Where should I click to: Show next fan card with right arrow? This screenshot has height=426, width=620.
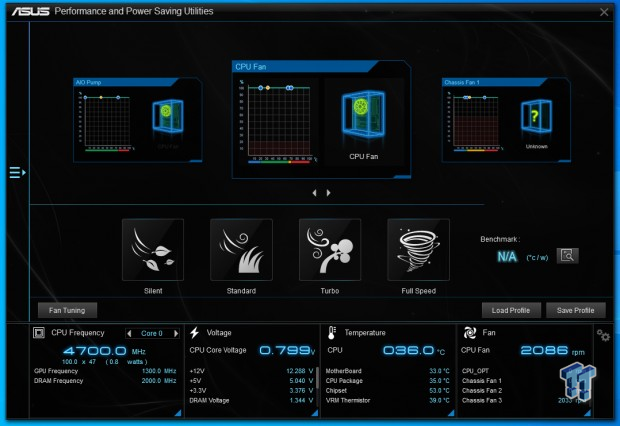(x=328, y=193)
